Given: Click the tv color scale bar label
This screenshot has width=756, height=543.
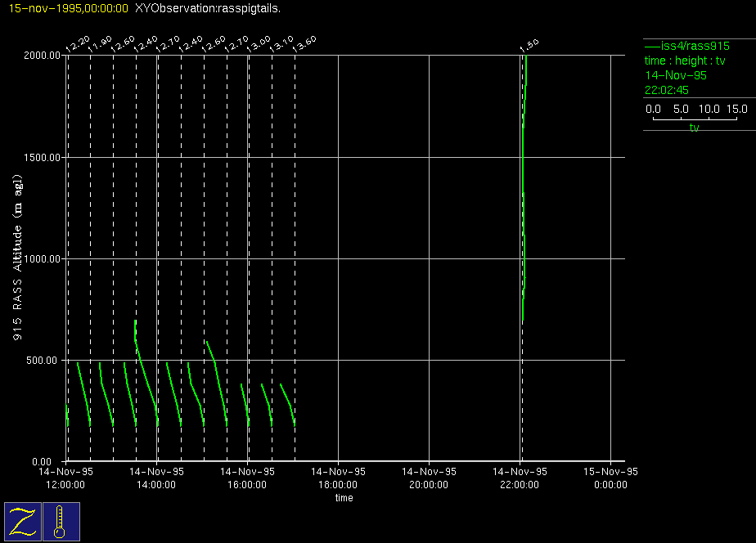Looking at the screenshot, I should (694, 128).
